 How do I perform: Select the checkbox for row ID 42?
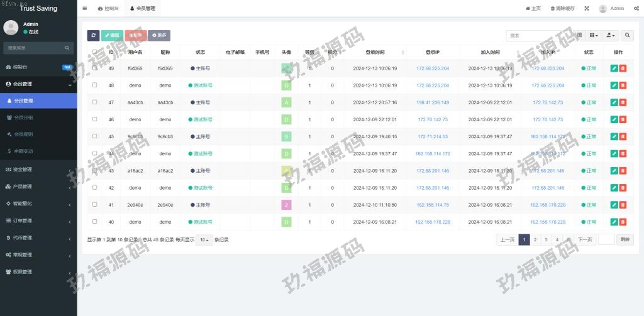click(94, 187)
